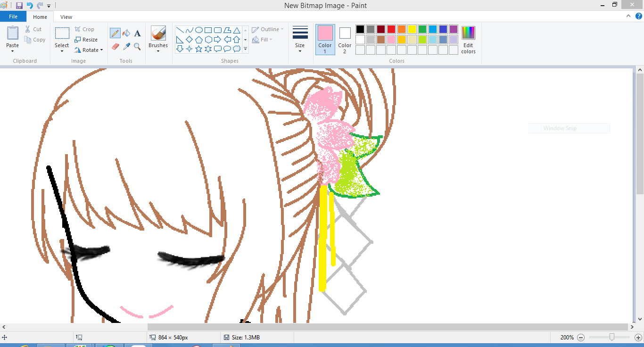Open the Size dropdown
644x347 pixels.
point(300,51)
